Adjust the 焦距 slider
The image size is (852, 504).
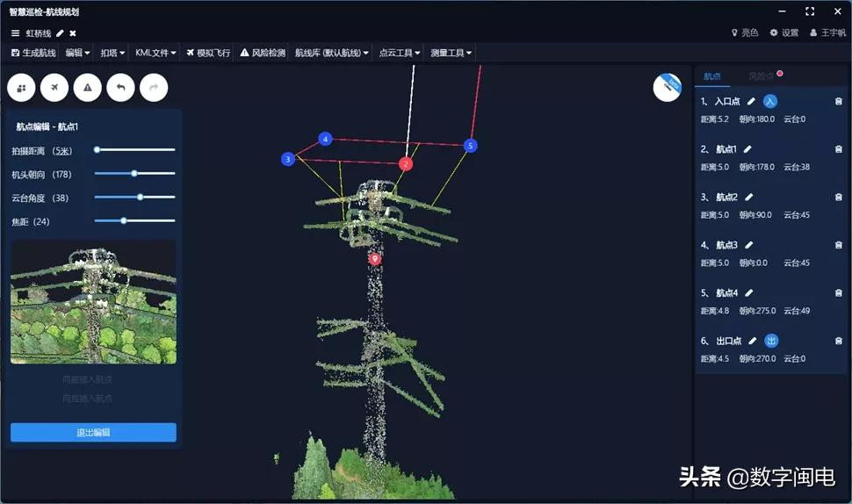pyautogui.click(x=134, y=220)
